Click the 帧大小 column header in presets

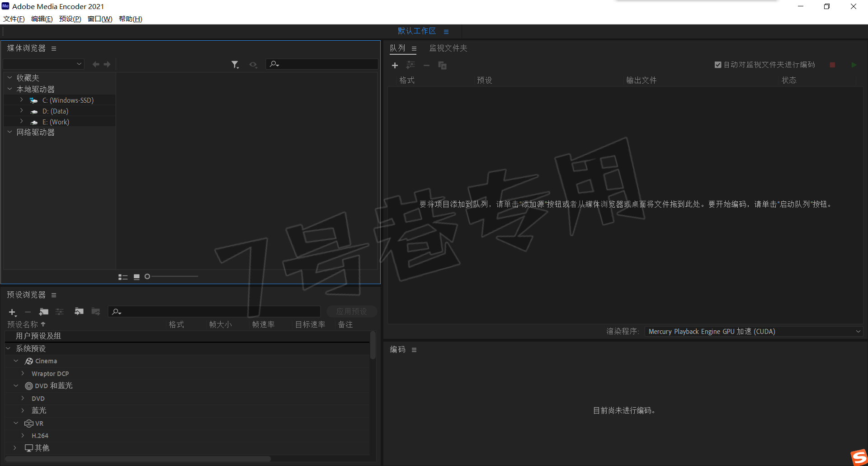click(x=220, y=325)
